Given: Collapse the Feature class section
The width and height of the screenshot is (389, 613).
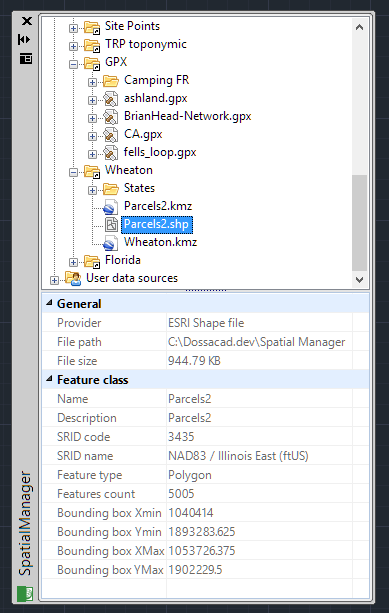Looking at the screenshot, I should 49,379.
